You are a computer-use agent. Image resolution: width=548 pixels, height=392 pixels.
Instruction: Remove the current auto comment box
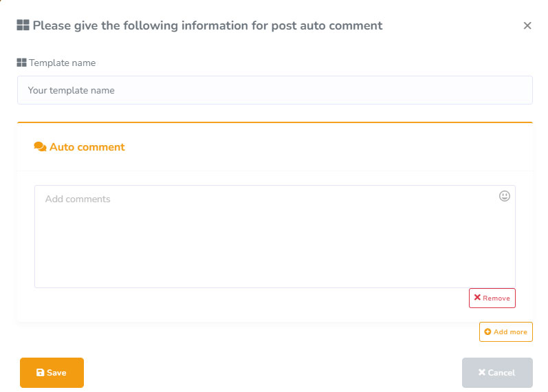click(492, 298)
